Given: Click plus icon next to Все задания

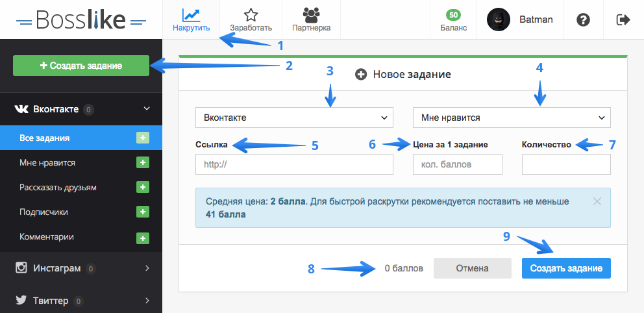Looking at the screenshot, I should (143, 138).
